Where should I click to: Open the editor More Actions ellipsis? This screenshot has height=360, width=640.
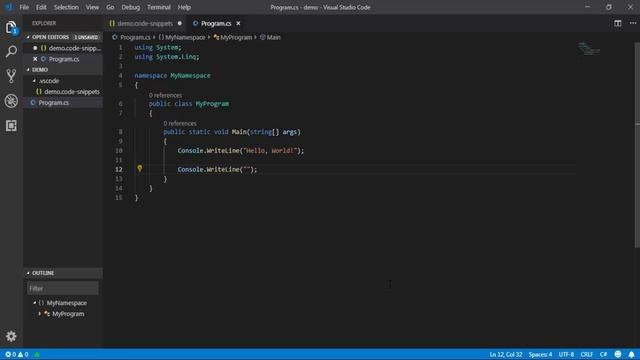pyautogui.click(x=633, y=23)
